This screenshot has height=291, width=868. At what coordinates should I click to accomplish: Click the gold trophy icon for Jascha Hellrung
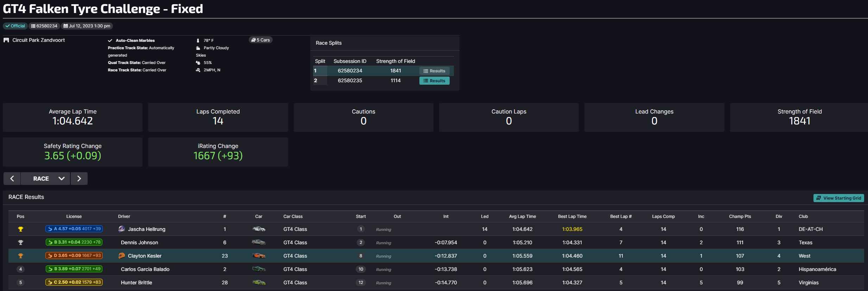[x=21, y=229]
